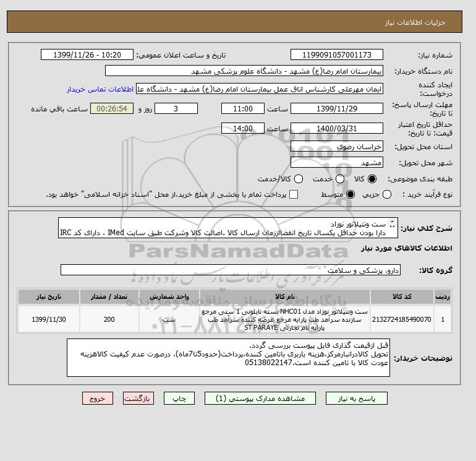Viewport: 476px width, 461px height.
Task: Click the بازگشت back button
Action: pyautogui.click(x=138, y=399)
